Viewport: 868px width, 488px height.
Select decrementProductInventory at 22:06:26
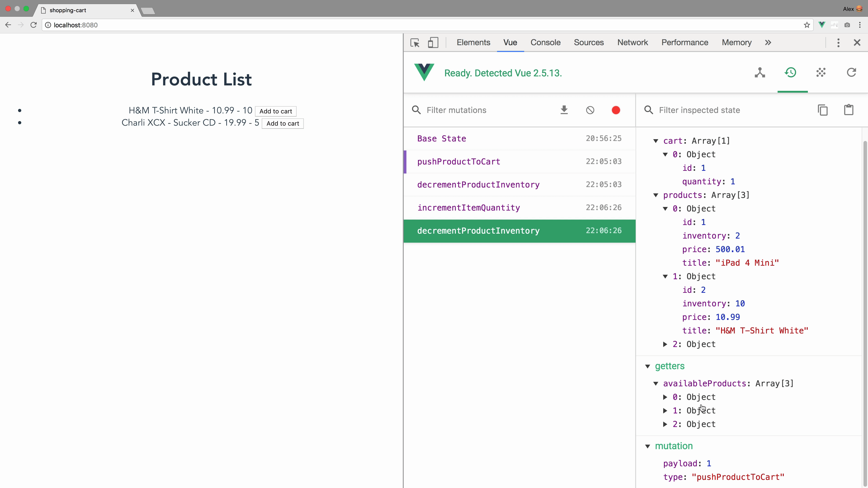tap(519, 231)
